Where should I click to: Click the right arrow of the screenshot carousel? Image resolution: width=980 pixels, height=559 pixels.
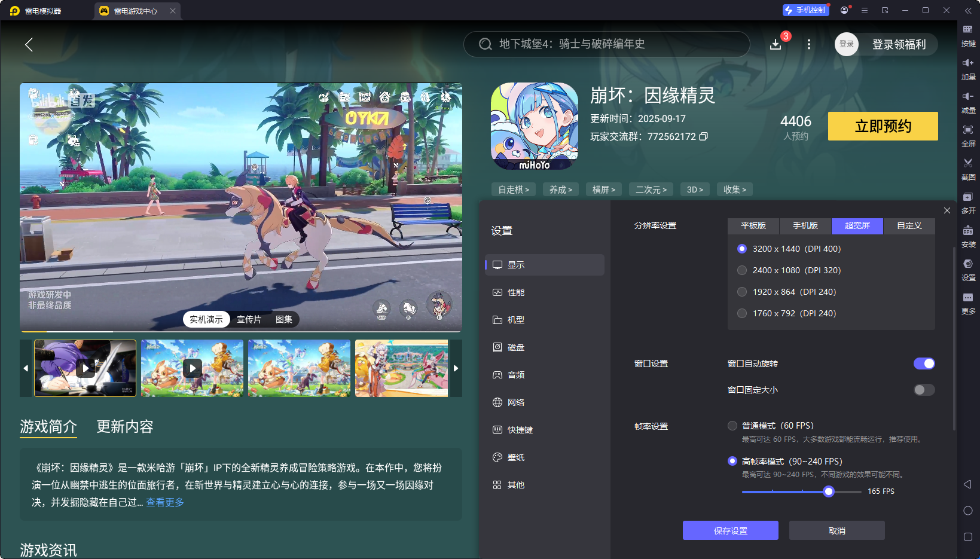click(456, 368)
